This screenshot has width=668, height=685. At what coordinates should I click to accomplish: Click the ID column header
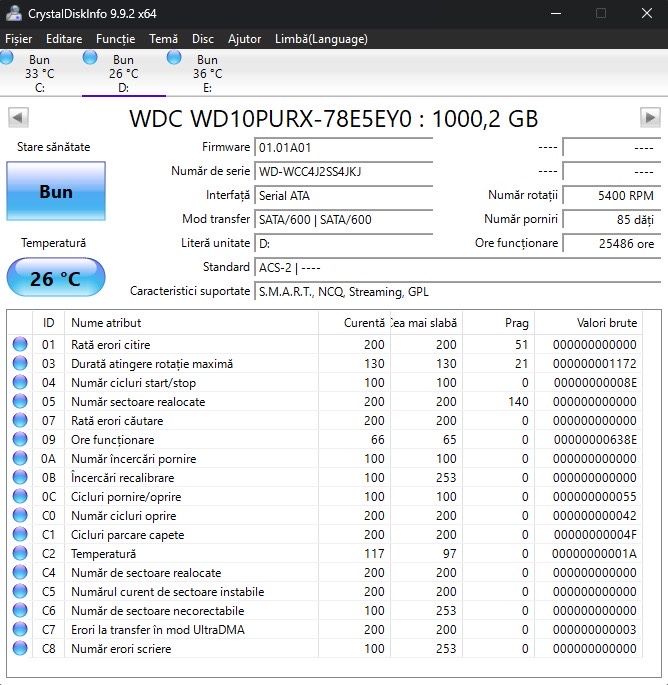coord(48,323)
